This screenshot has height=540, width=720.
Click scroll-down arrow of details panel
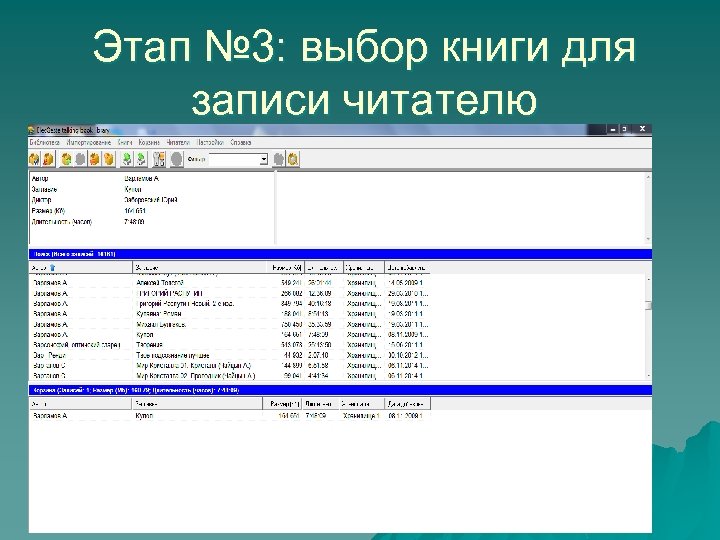648,239
